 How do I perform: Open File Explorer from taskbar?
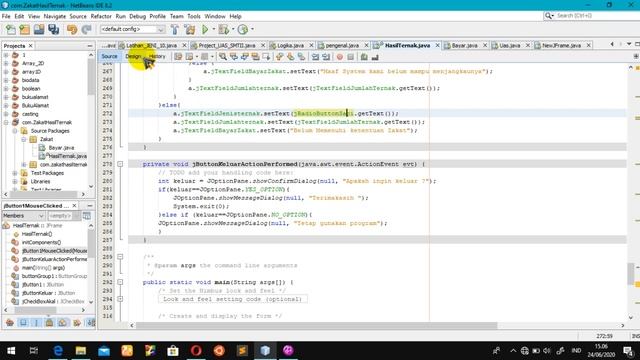[x=81, y=351]
